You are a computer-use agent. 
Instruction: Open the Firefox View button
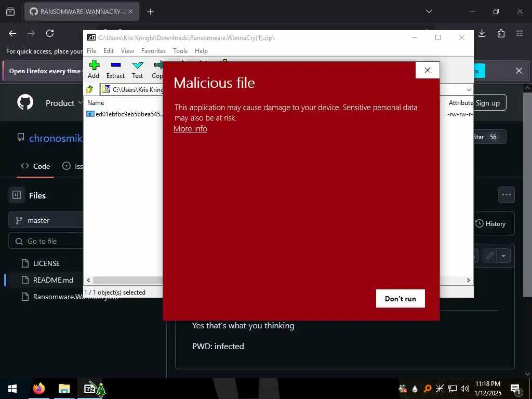point(10,12)
